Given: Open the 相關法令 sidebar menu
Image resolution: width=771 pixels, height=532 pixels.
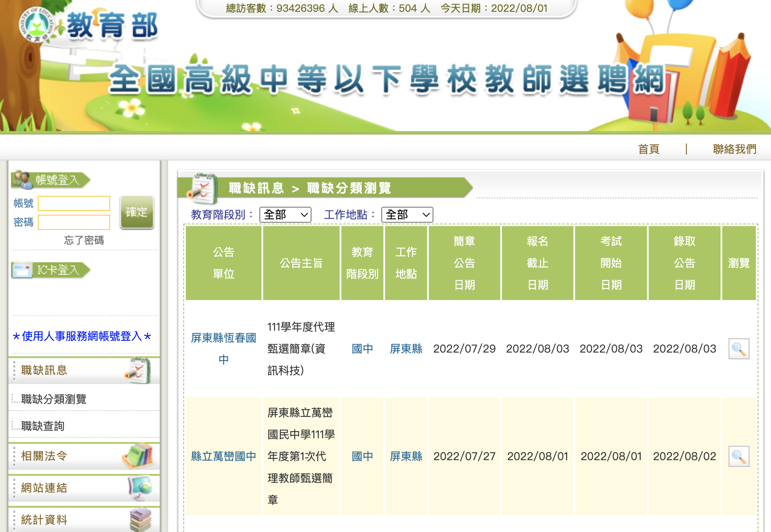Looking at the screenshot, I should pyautogui.click(x=84, y=456).
